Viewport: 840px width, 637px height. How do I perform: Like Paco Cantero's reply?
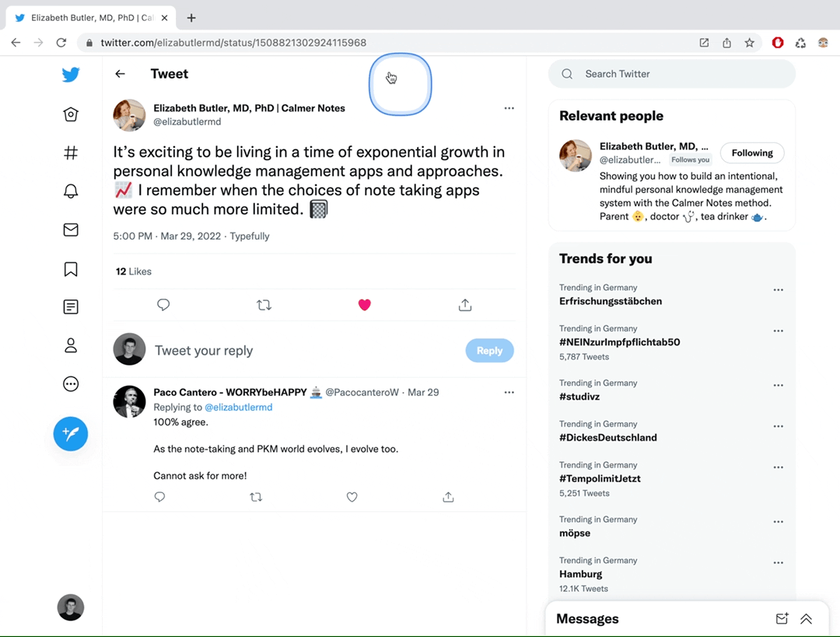(352, 497)
